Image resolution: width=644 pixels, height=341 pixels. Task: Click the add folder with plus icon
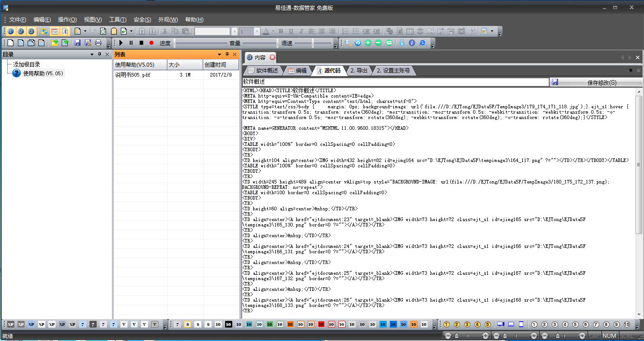coord(55,43)
